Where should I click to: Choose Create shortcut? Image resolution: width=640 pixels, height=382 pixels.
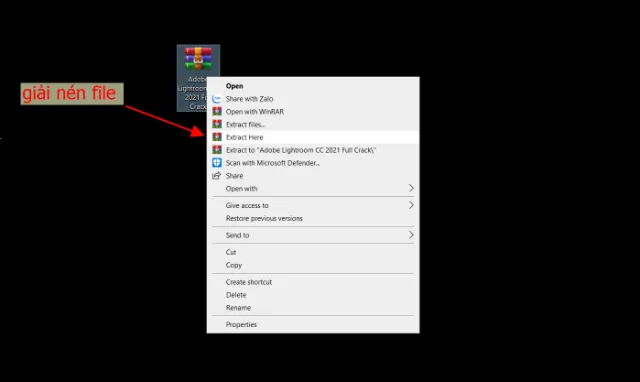(x=313, y=282)
